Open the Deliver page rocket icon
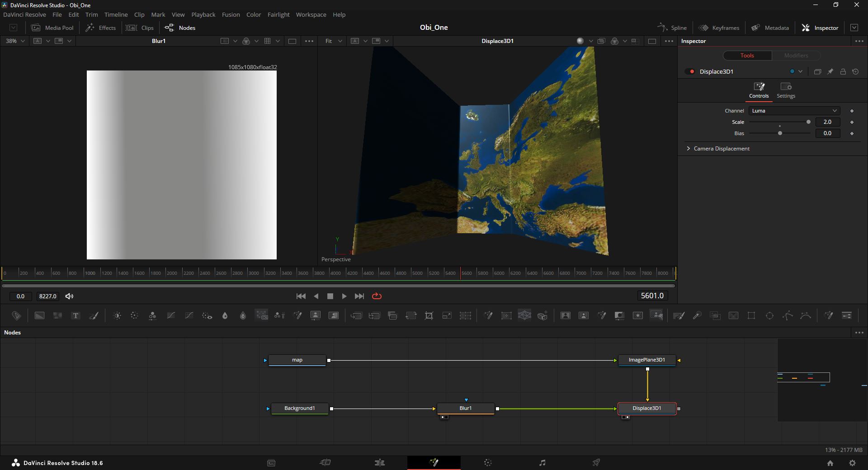The width and height of the screenshot is (868, 470). 596,462
